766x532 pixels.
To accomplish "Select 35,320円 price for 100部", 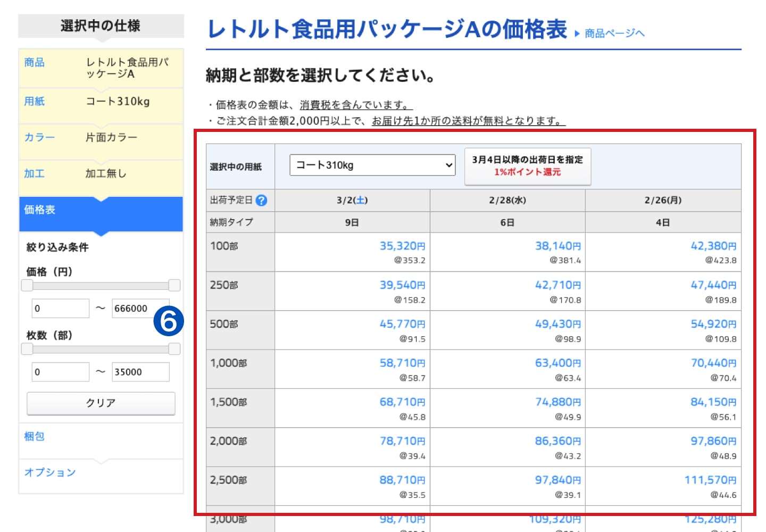I will click(x=402, y=246).
